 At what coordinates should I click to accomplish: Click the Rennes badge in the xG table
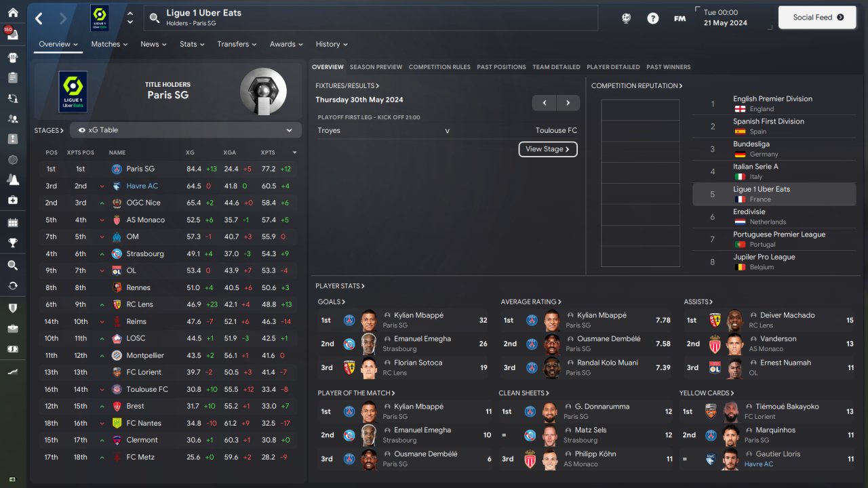pos(117,287)
